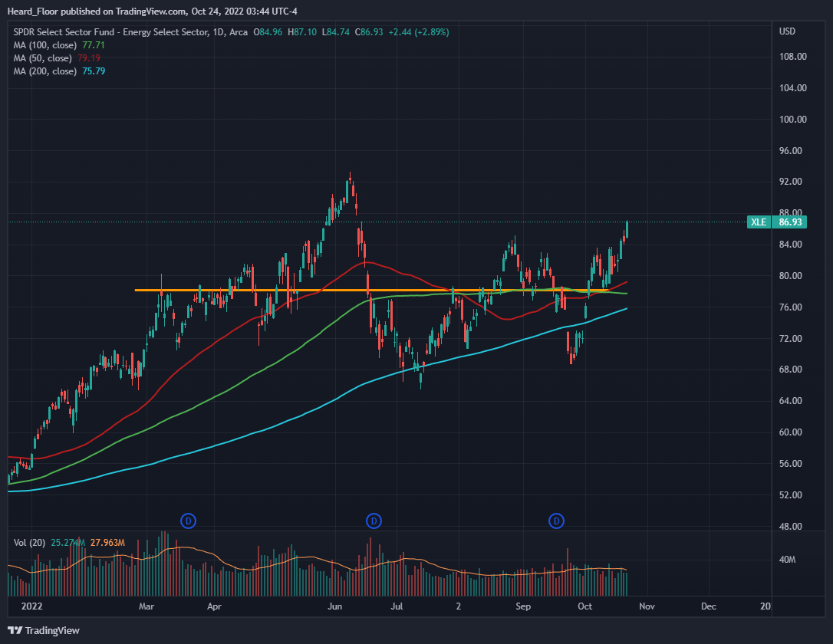Click the Jul label on time axis
This screenshot has width=833, height=644.
tap(397, 606)
